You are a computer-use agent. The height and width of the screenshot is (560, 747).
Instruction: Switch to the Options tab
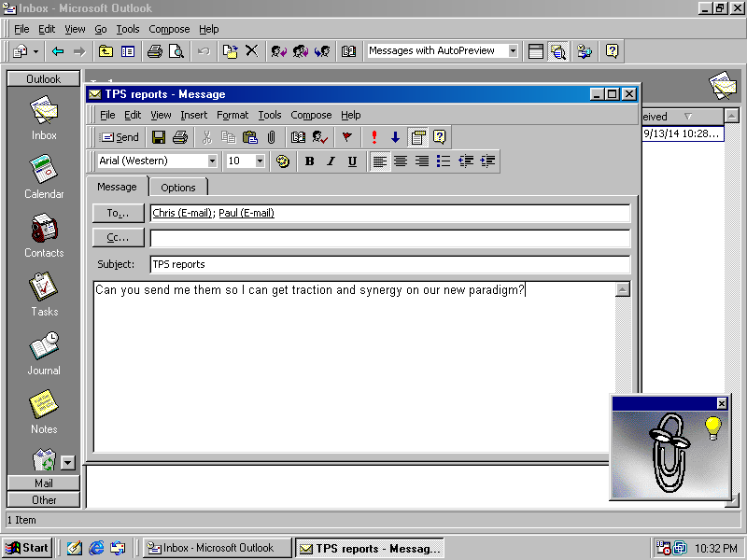pos(178,188)
